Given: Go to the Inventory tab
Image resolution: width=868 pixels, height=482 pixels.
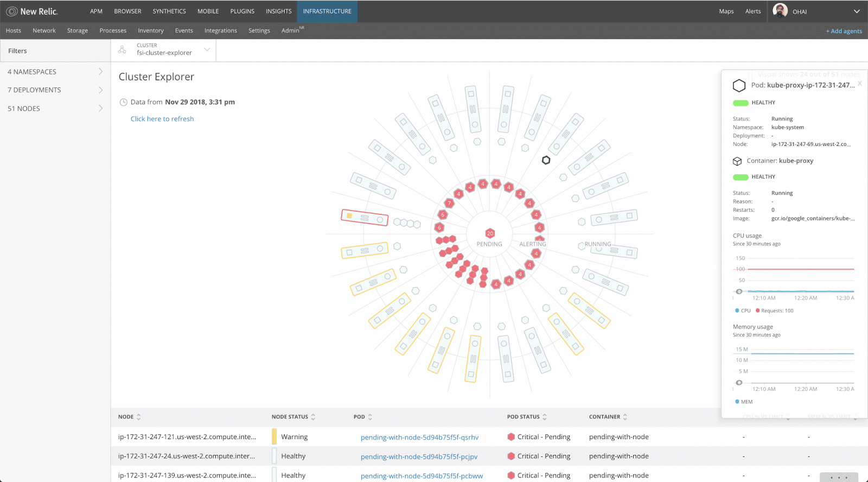Looking at the screenshot, I should (151, 30).
